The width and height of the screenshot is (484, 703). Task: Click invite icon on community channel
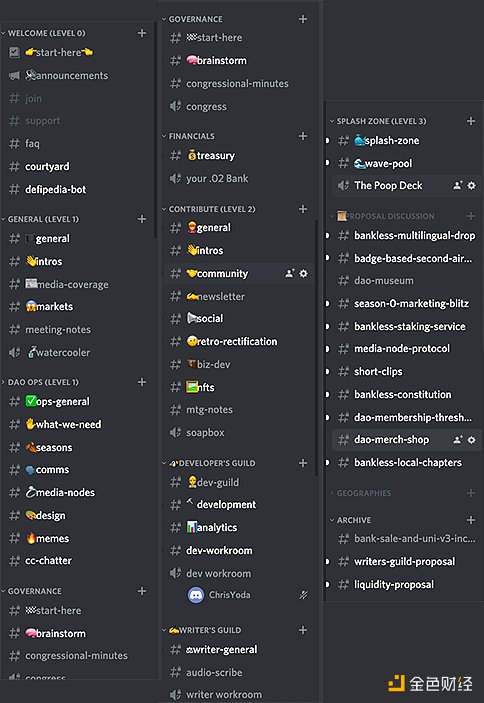[x=290, y=273]
